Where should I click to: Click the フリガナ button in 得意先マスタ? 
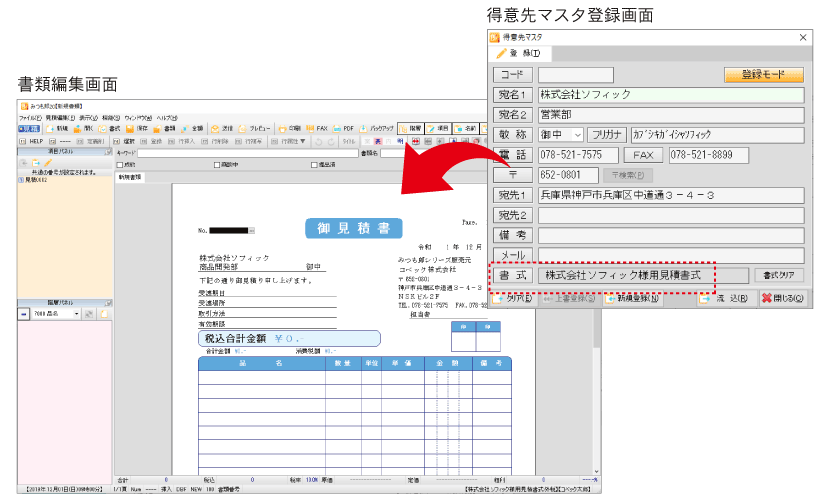(x=607, y=135)
